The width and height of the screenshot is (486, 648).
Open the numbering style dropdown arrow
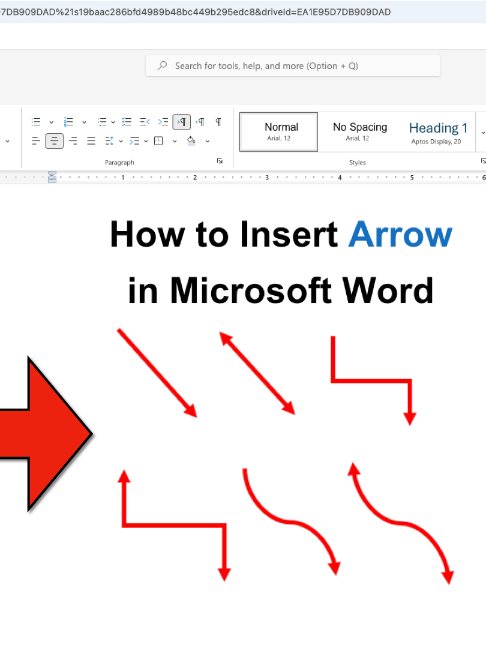coord(84,122)
